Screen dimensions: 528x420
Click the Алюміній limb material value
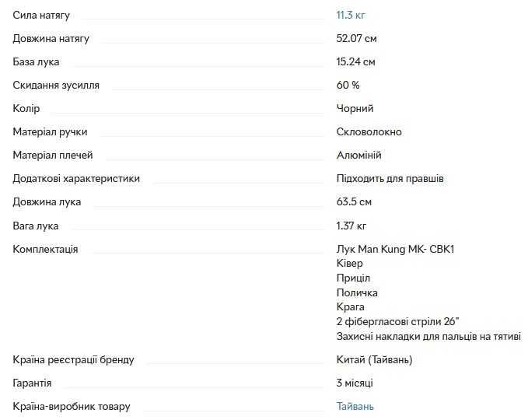click(x=358, y=155)
